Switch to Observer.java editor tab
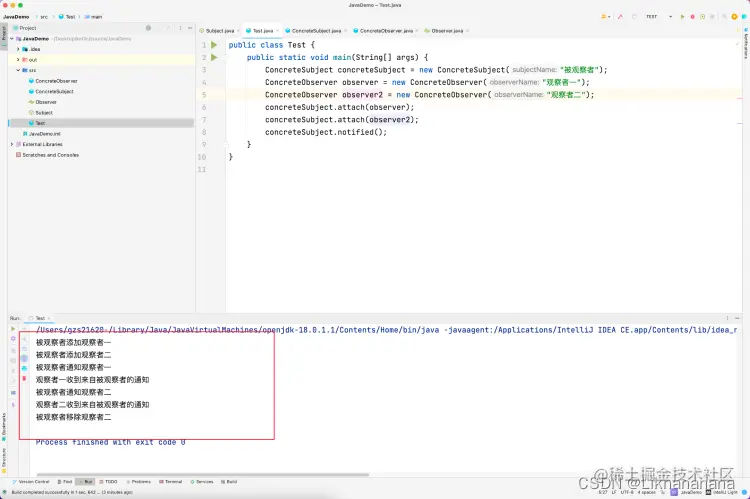The width and height of the screenshot is (750, 499). [447, 31]
